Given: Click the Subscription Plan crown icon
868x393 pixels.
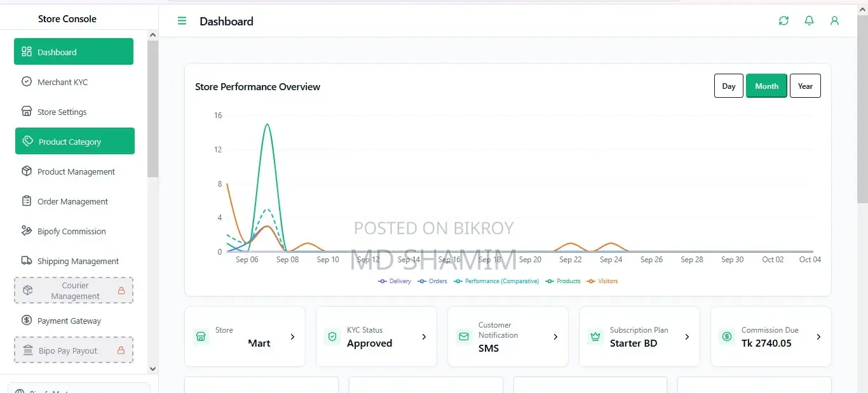Looking at the screenshot, I should (595, 336).
